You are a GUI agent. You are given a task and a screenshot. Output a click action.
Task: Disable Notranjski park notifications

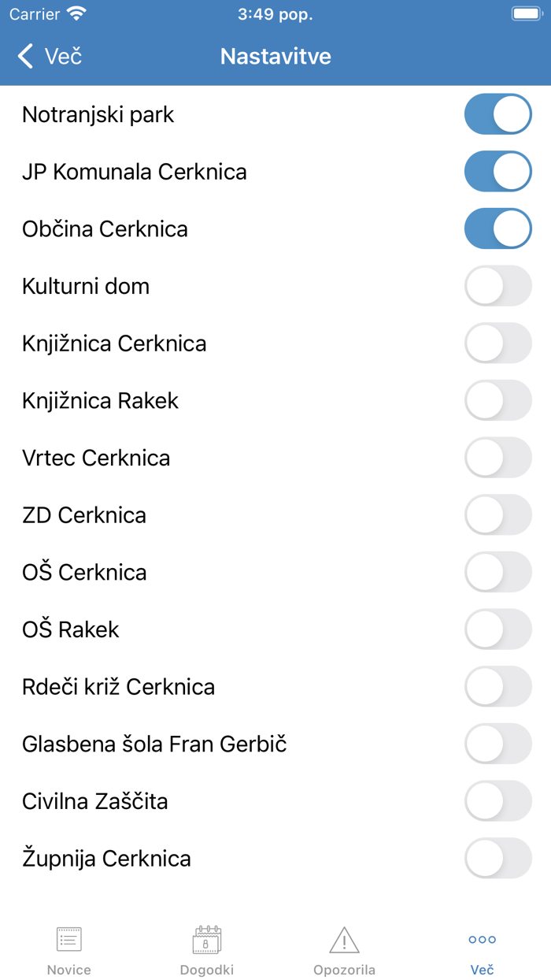coord(497,113)
